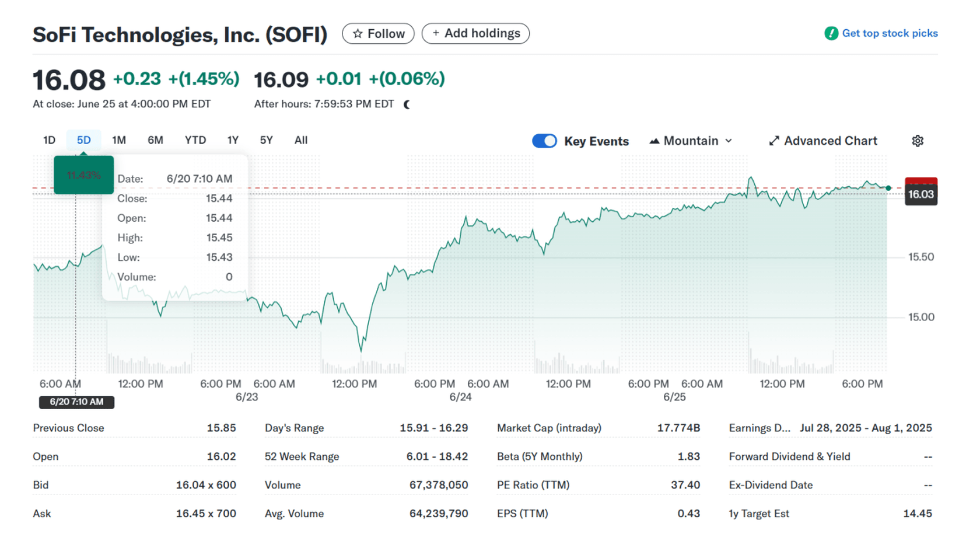Click the Add holdings button
Image resolution: width=980 pixels, height=551 pixels.
[x=475, y=33]
